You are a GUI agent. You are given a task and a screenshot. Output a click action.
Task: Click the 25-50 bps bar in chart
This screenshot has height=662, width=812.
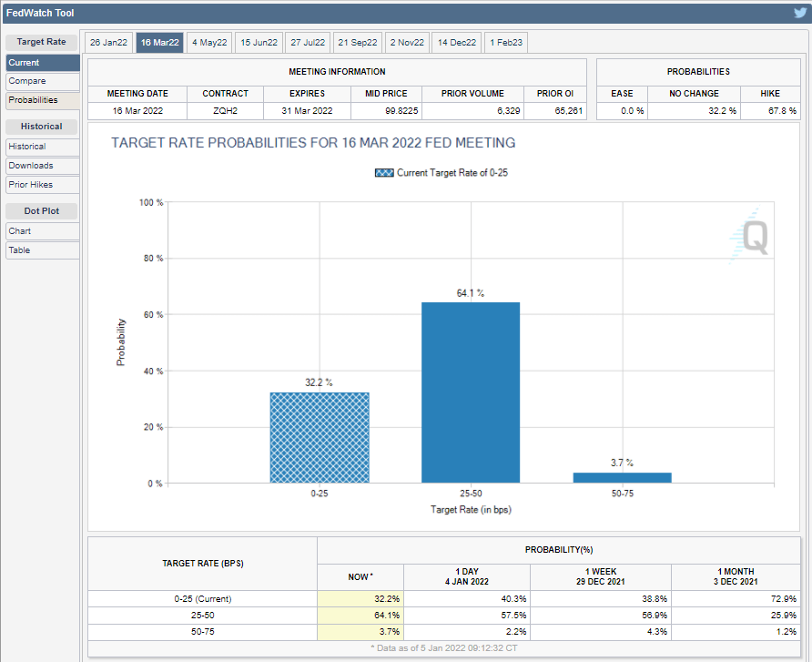click(471, 392)
